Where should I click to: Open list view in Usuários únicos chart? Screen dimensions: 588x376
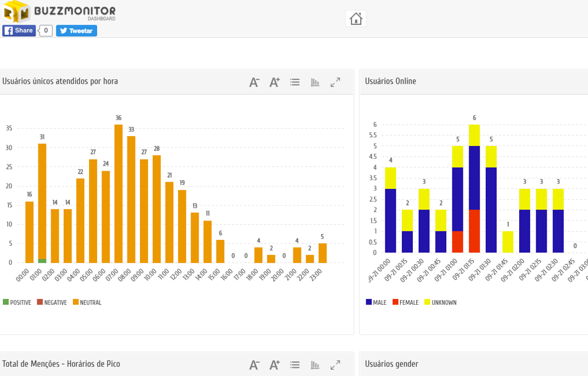coord(295,82)
